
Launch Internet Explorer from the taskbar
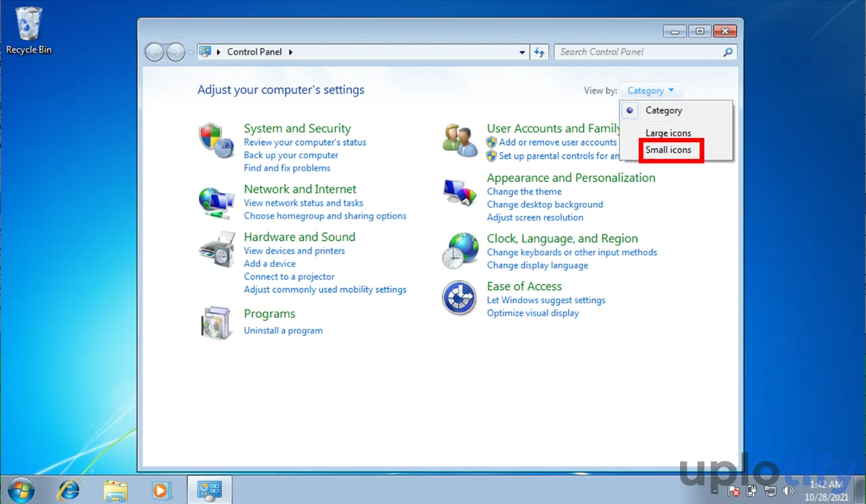click(68, 489)
